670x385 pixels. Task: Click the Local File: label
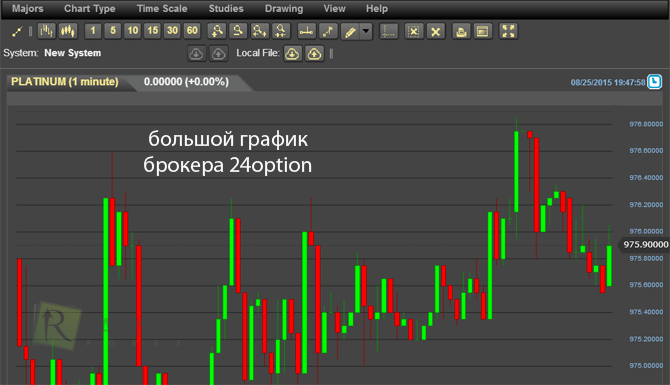(x=258, y=53)
